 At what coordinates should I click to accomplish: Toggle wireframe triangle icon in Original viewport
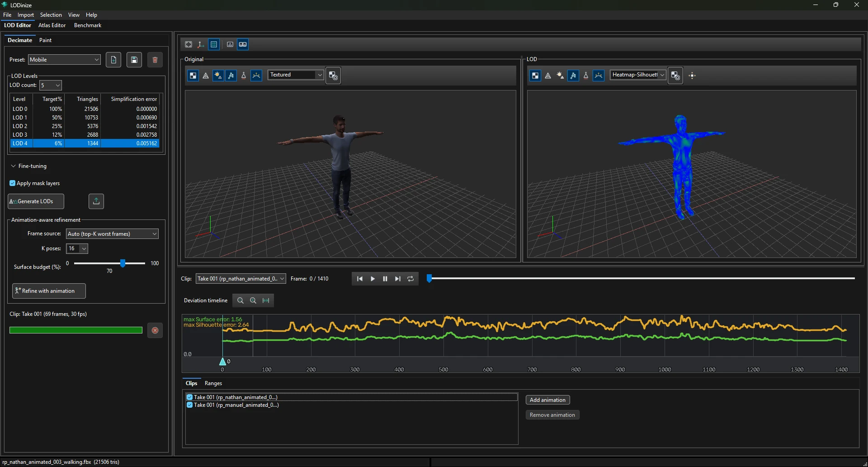tap(206, 76)
